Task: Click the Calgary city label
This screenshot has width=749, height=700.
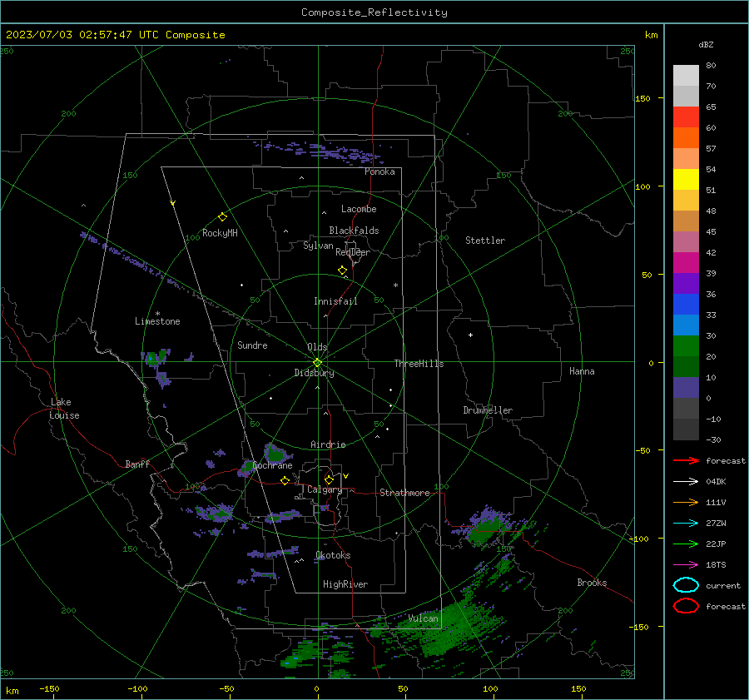Action: [x=325, y=489]
